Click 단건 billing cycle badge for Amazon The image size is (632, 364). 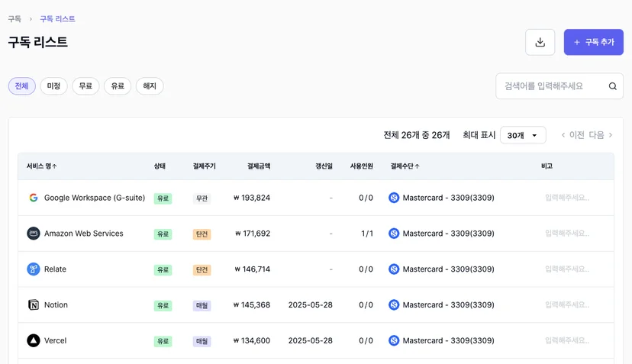(202, 234)
